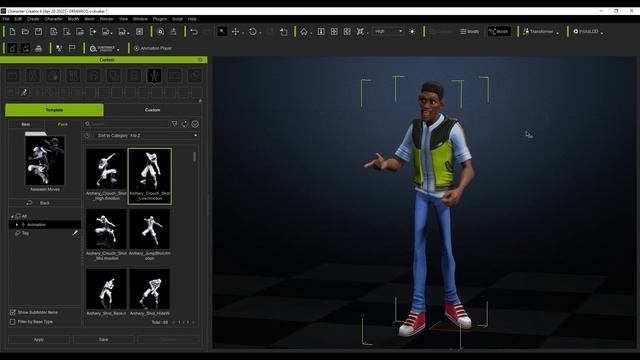Click the flag icon in the second toolbar
The image size is (640, 360).
coord(72,48)
